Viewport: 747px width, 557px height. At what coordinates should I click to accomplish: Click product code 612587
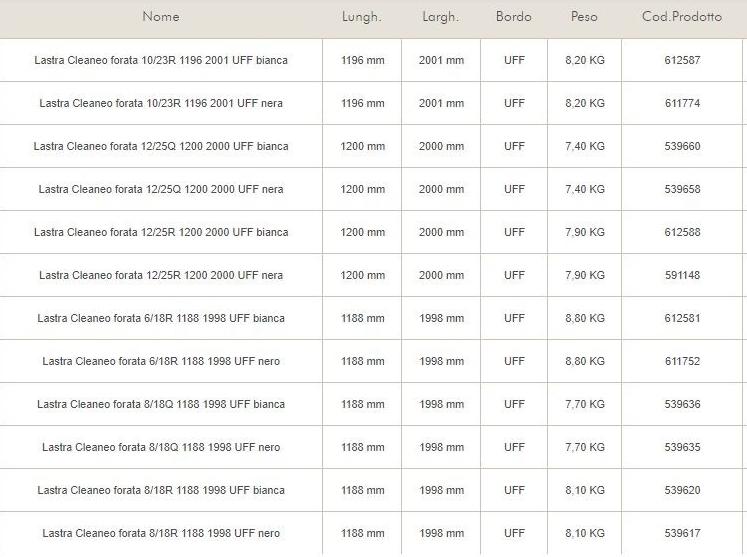tap(682, 61)
